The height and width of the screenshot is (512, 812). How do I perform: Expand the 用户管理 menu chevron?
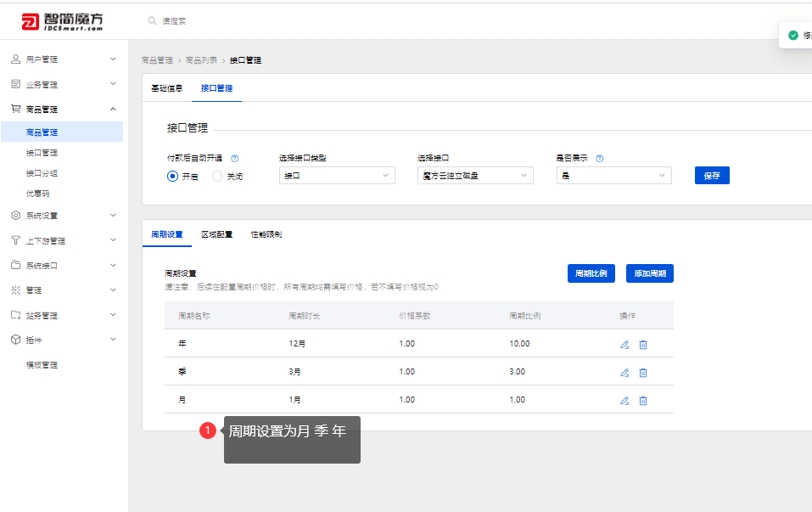tap(113, 59)
